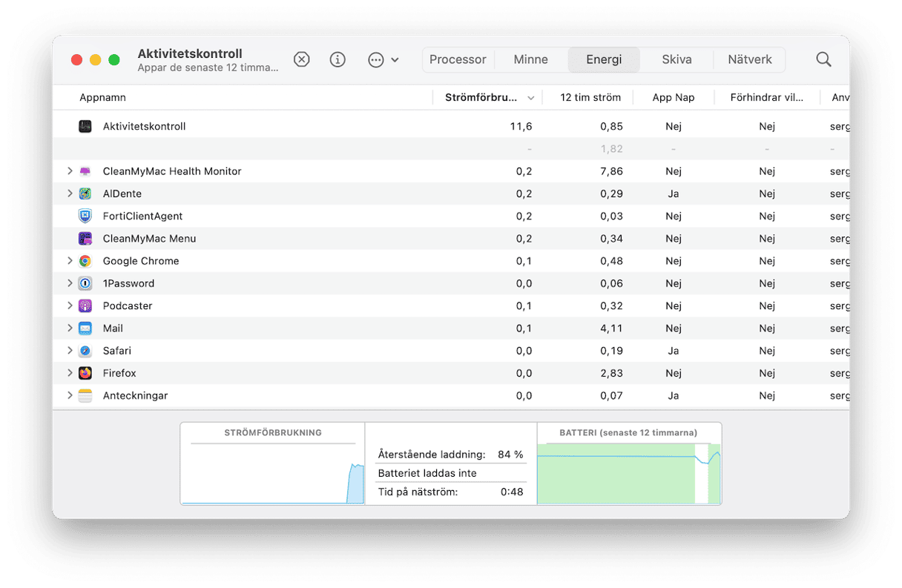Select the Energi tab

[604, 60]
